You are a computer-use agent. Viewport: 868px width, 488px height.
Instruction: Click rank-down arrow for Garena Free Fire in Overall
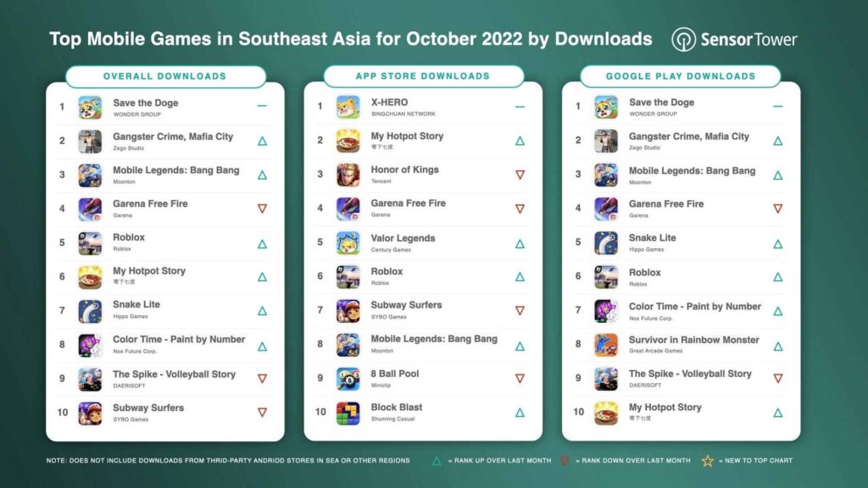pos(263,208)
